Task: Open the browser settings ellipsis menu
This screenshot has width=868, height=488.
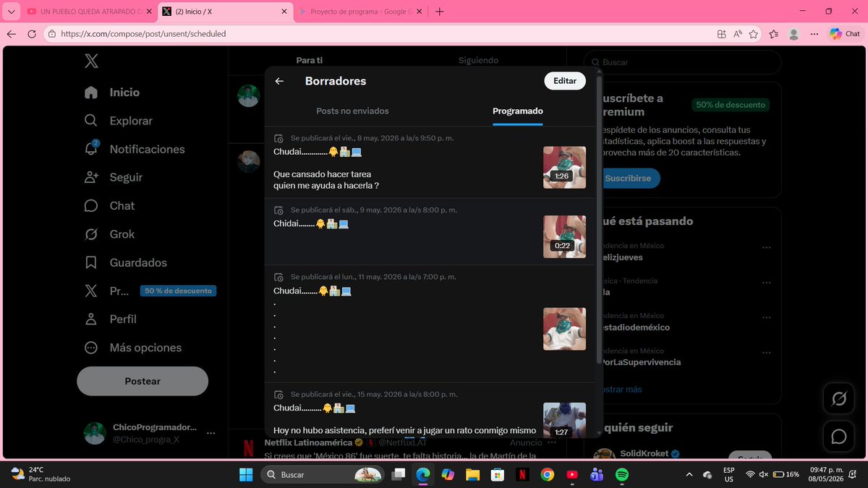Action: pos(814,34)
